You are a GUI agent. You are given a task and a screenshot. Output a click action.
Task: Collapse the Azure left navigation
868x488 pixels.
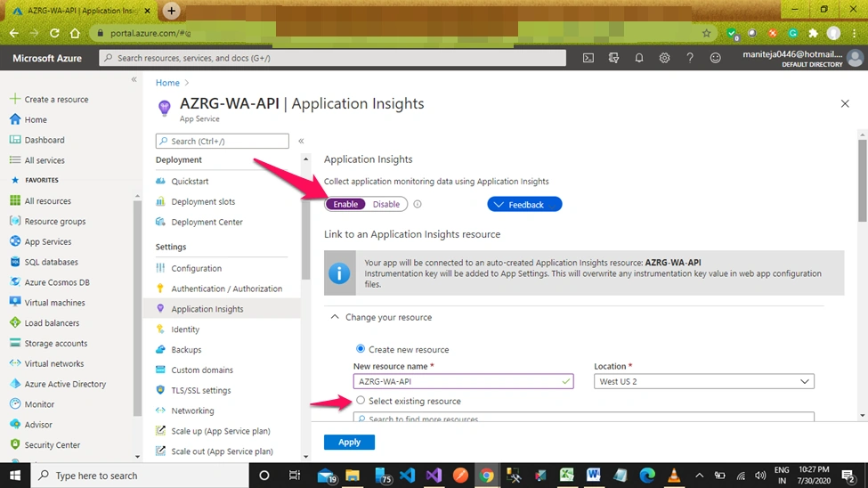coord(134,80)
